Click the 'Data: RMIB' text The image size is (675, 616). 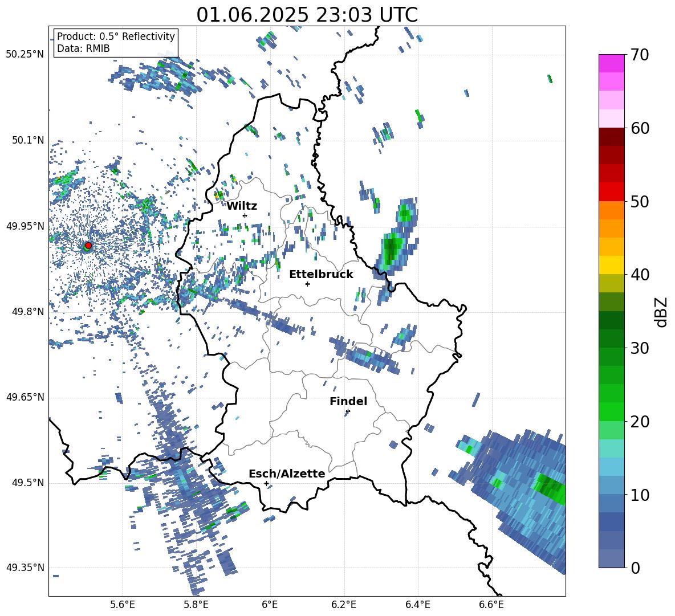(x=83, y=48)
